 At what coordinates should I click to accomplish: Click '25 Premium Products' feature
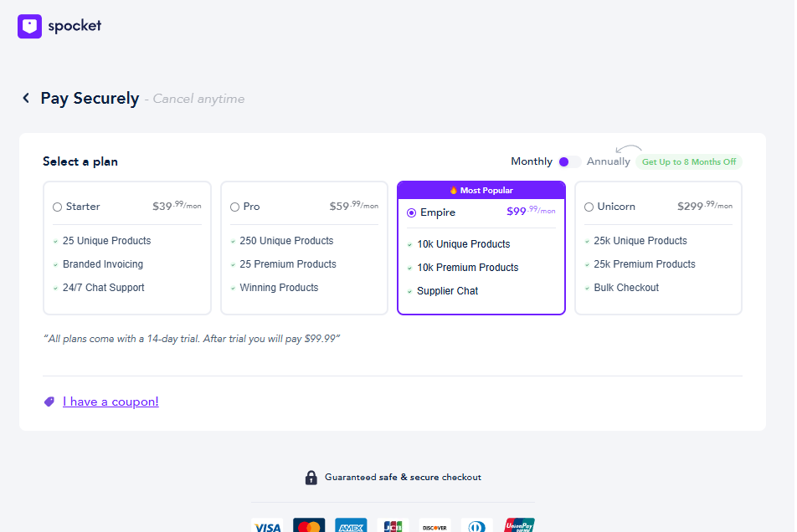tap(288, 264)
